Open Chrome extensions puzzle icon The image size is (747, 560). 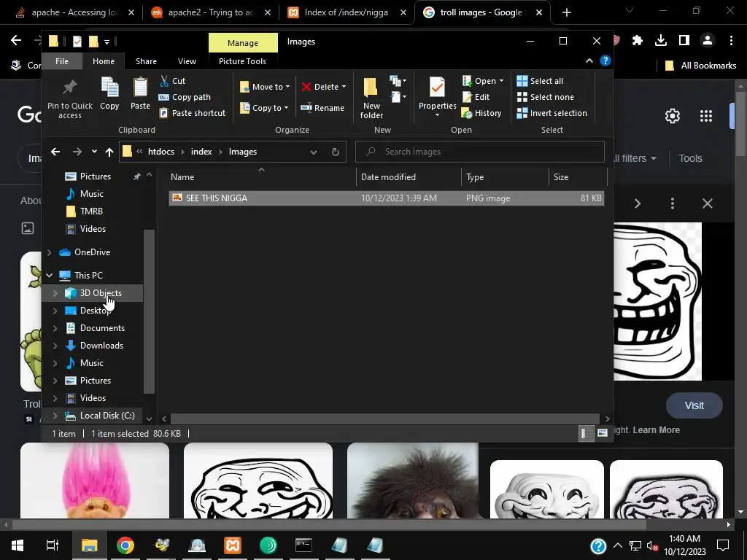638,41
